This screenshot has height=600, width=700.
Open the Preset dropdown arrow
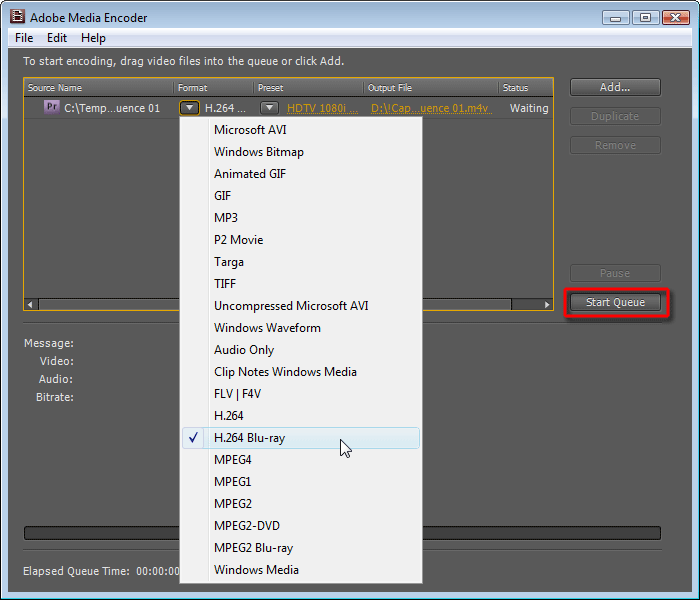click(269, 108)
